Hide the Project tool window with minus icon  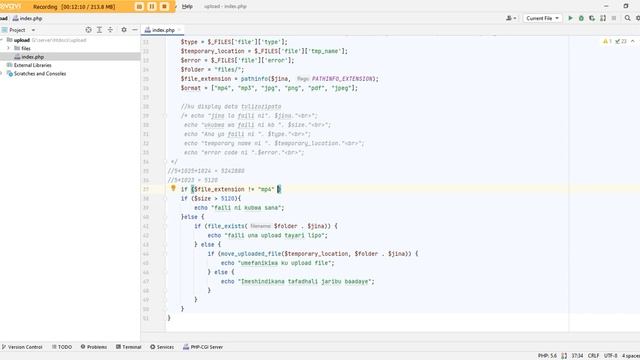pos(135,30)
